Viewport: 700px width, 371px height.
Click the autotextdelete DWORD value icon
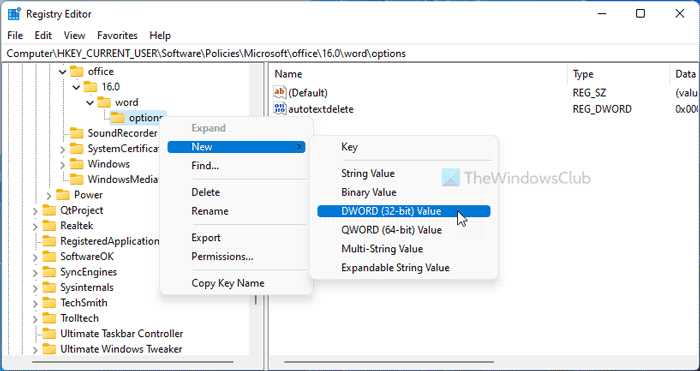pos(280,109)
